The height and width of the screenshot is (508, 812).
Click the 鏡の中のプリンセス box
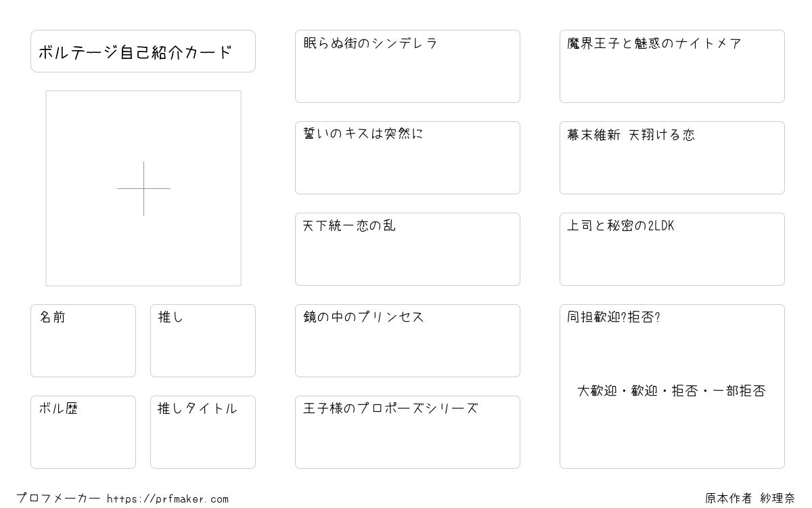[407, 341]
